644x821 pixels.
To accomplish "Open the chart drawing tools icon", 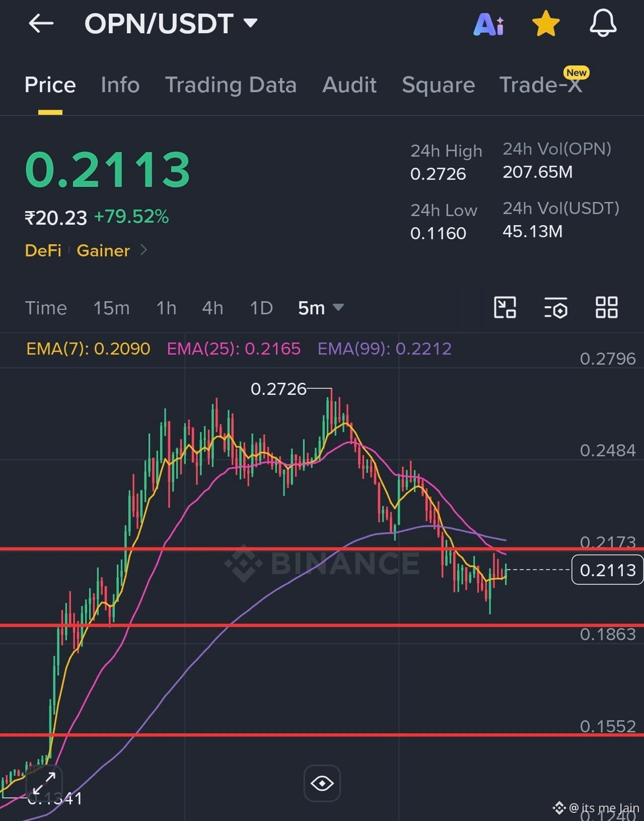I will click(505, 307).
